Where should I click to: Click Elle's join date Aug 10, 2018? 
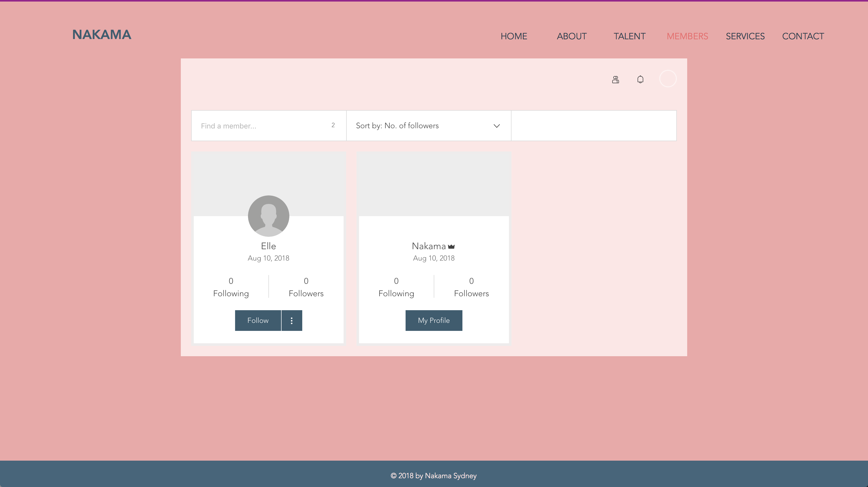coord(269,258)
